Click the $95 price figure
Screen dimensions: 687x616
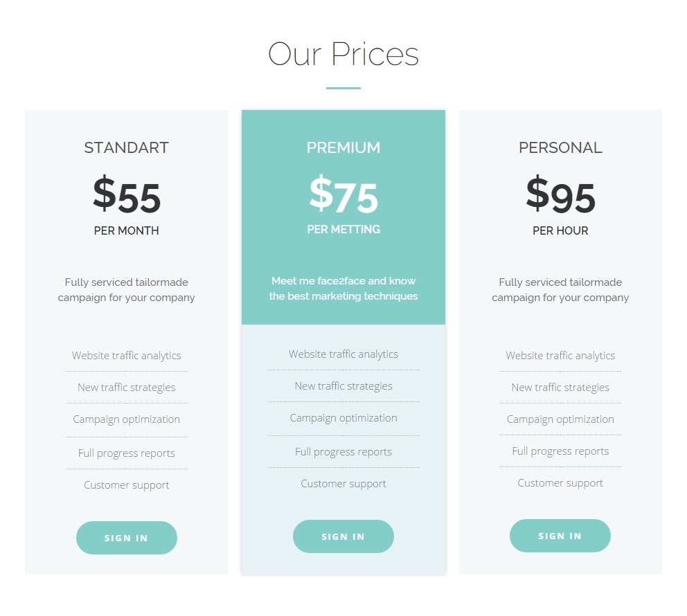tap(560, 195)
